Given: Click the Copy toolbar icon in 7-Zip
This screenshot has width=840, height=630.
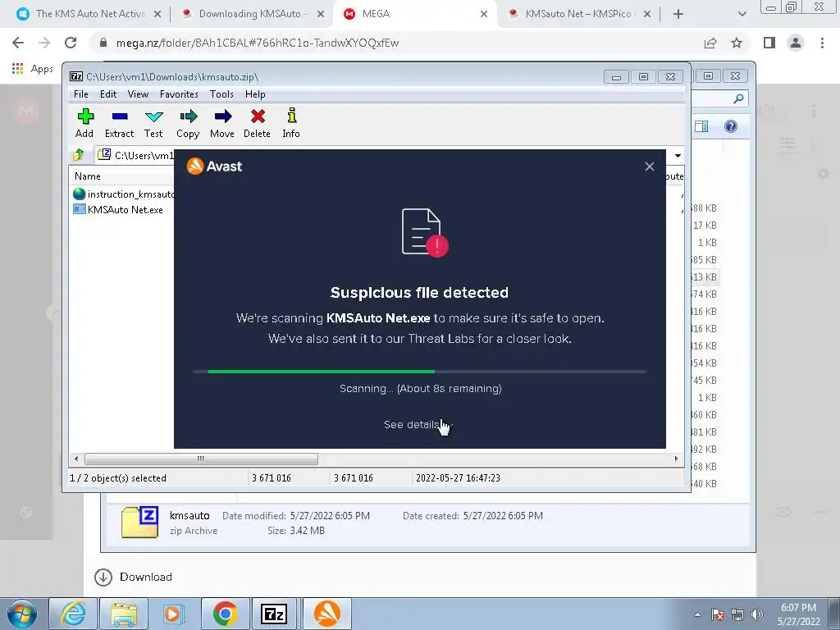Looking at the screenshot, I should [x=188, y=123].
